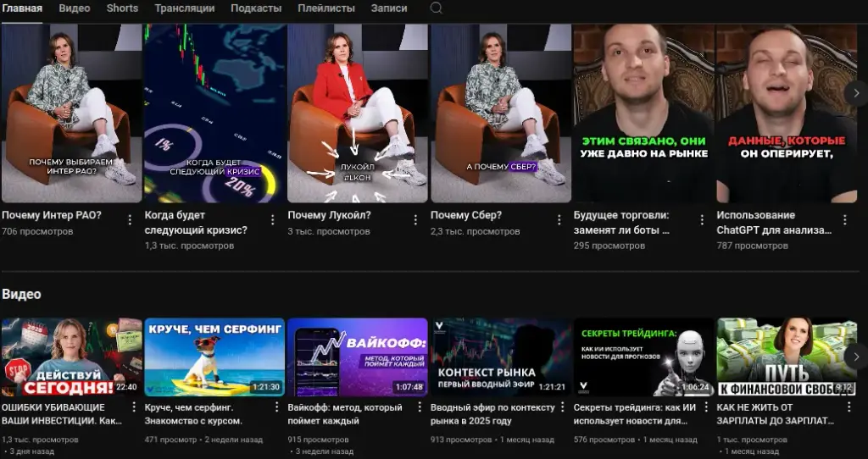Screen dimensions: 868x459
Task: Go to the Трансляции tab
Action: point(184,8)
